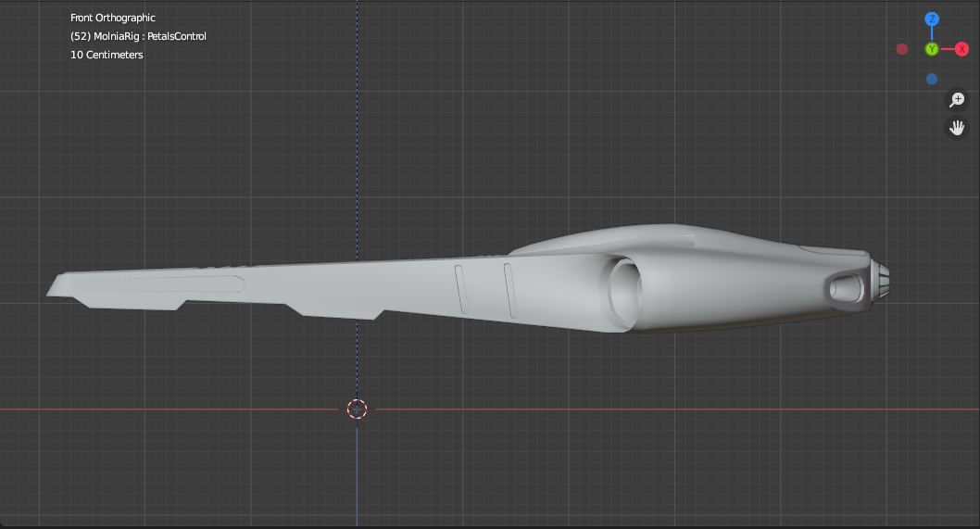
Task: Click the zoom magnifier viewport button
Action: click(x=957, y=99)
